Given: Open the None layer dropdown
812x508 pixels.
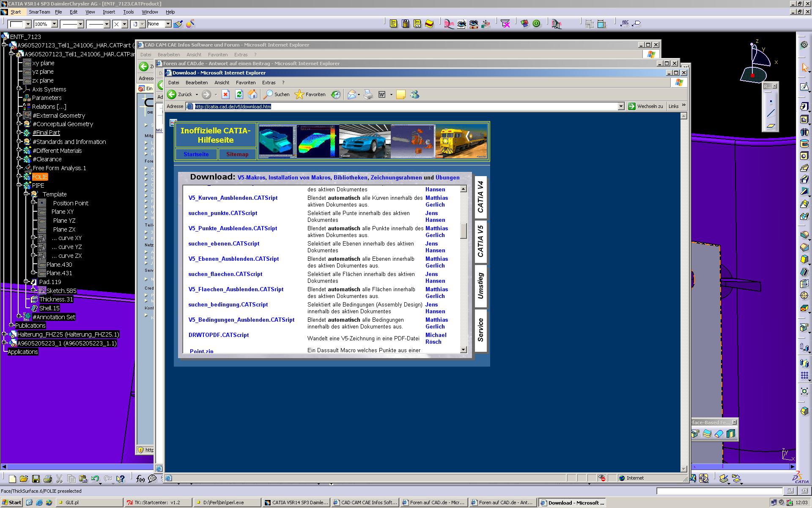Looking at the screenshot, I should (x=168, y=24).
